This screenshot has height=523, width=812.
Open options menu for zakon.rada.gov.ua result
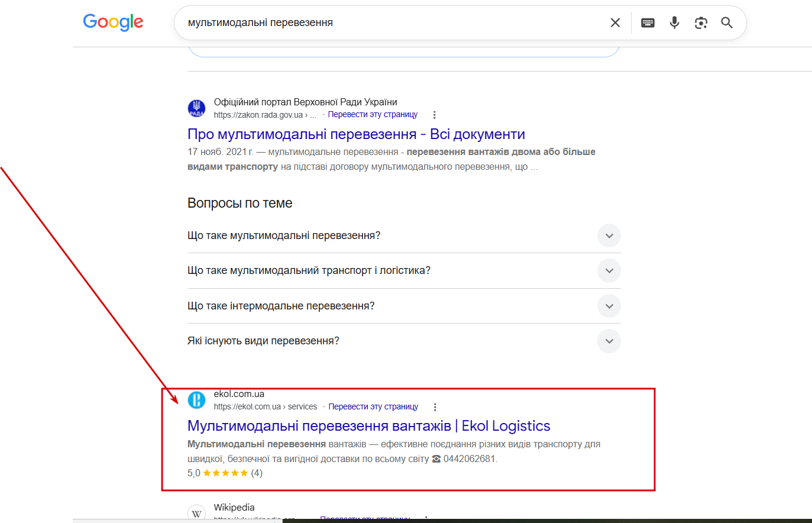click(434, 115)
